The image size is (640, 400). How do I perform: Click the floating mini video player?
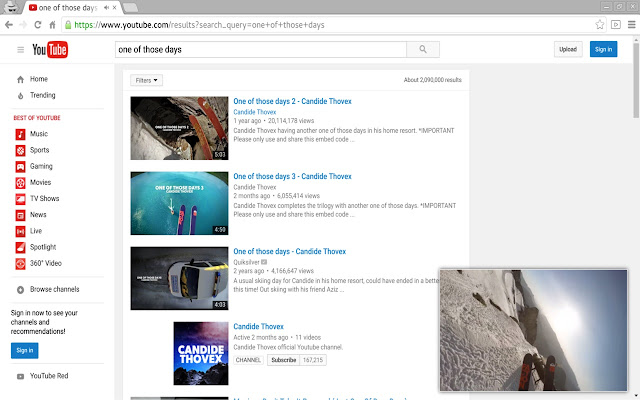coord(533,330)
